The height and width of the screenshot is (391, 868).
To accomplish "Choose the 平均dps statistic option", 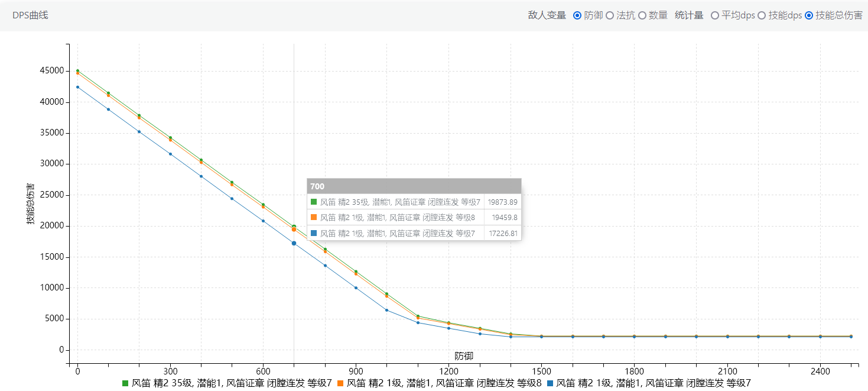I will tap(715, 15).
